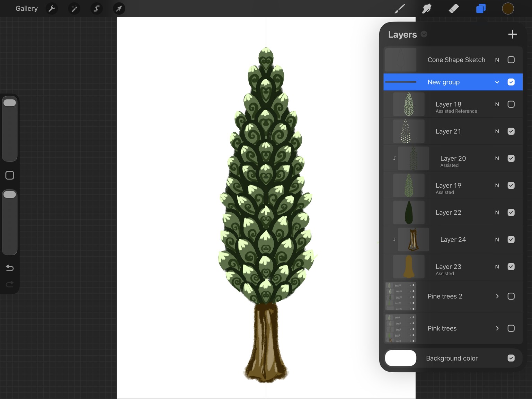Open blend mode N for Layer 20
532x399 pixels.
(x=497, y=158)
